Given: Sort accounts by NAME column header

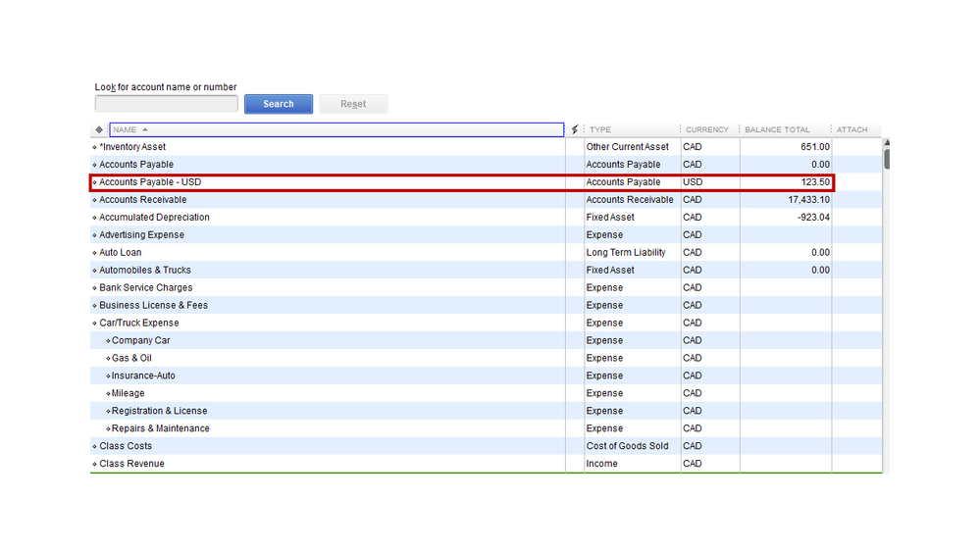Looking at the screenshot, I should pos(336,129).
